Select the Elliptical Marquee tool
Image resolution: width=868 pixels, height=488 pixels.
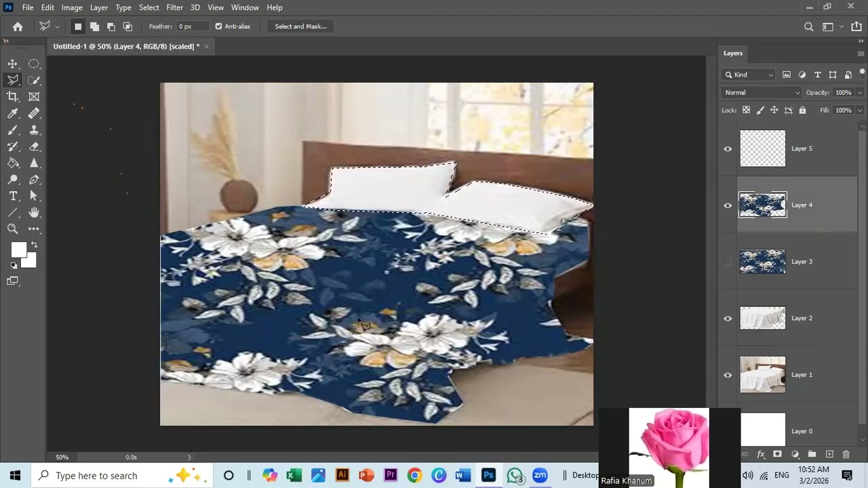[34, 64]
